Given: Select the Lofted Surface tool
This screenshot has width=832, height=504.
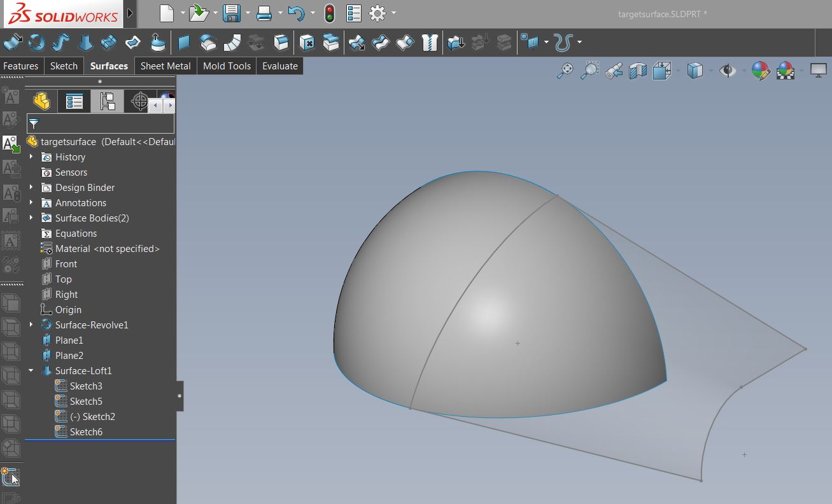Looking at the screenshot, I should 85,43.
